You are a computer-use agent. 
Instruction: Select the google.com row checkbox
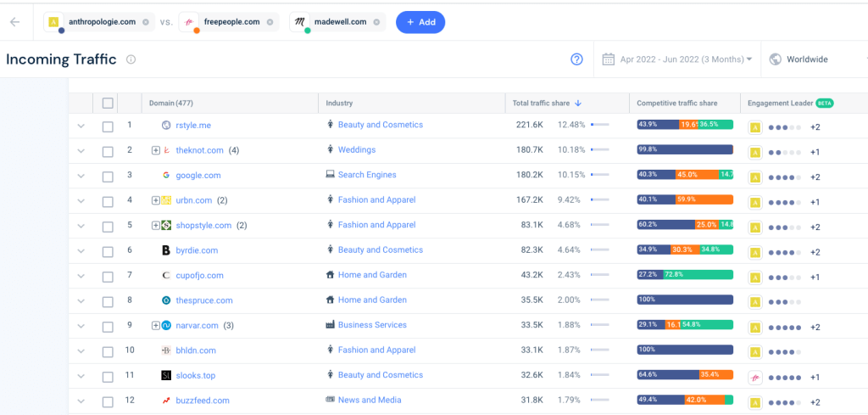coord(108,176)
